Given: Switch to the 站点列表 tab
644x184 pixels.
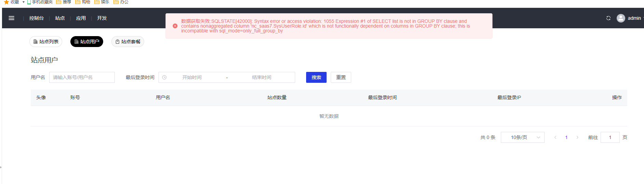Looking at the screenshot, I should coord(46,42).
